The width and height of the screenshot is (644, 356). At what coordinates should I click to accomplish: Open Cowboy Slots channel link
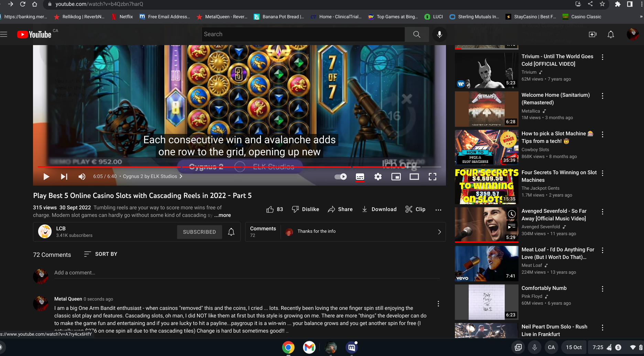(535, 150)
